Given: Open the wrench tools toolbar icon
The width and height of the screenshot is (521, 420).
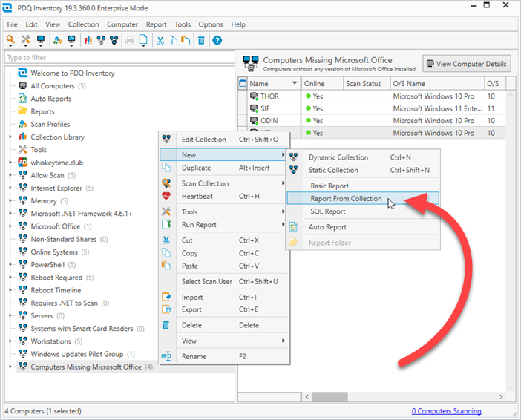Looking at the screenshot, I should [x=25, y=40].
